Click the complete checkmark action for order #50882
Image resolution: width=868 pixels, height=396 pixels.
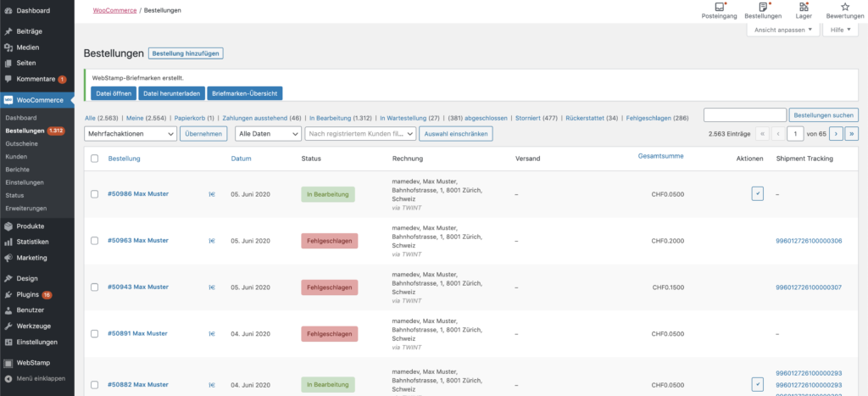click(x=757, y=384)
